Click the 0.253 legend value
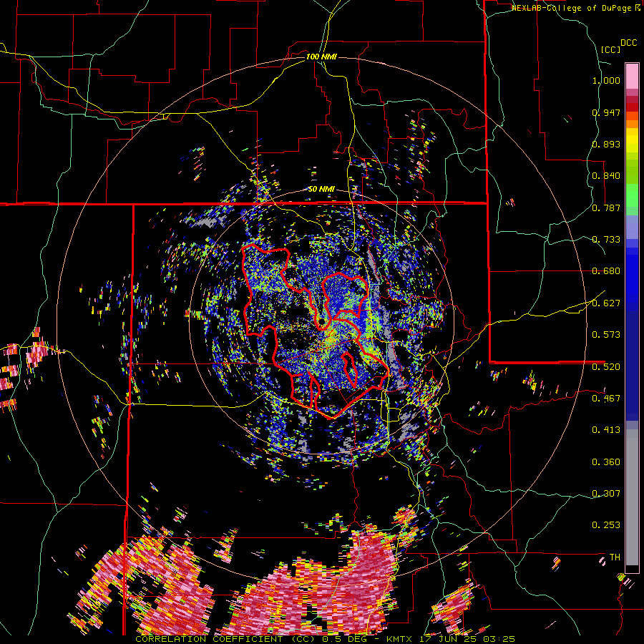Screen dimensions: 644x644 [606, 525]
